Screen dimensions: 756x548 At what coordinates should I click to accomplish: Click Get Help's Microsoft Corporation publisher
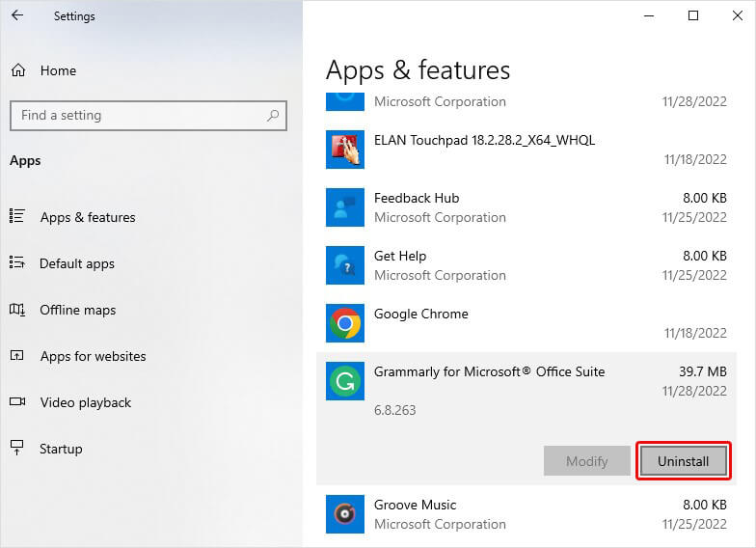(x=440, y=275)
